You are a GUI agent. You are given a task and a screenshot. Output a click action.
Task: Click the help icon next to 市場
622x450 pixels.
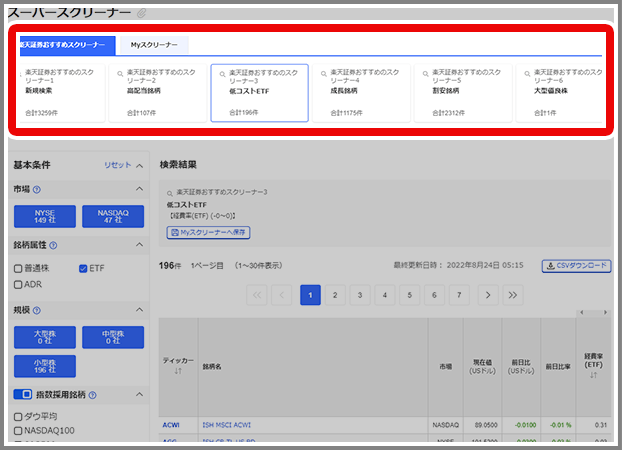tap(37, 190)
